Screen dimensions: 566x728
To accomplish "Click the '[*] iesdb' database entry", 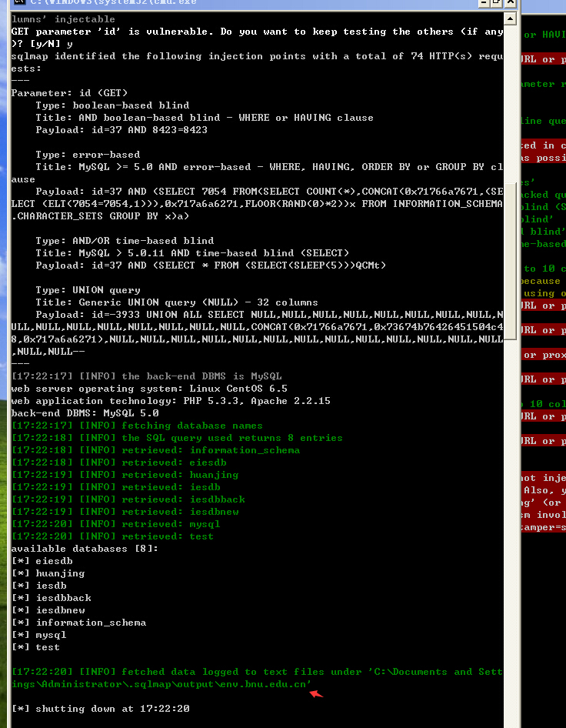I will point(39,586).
